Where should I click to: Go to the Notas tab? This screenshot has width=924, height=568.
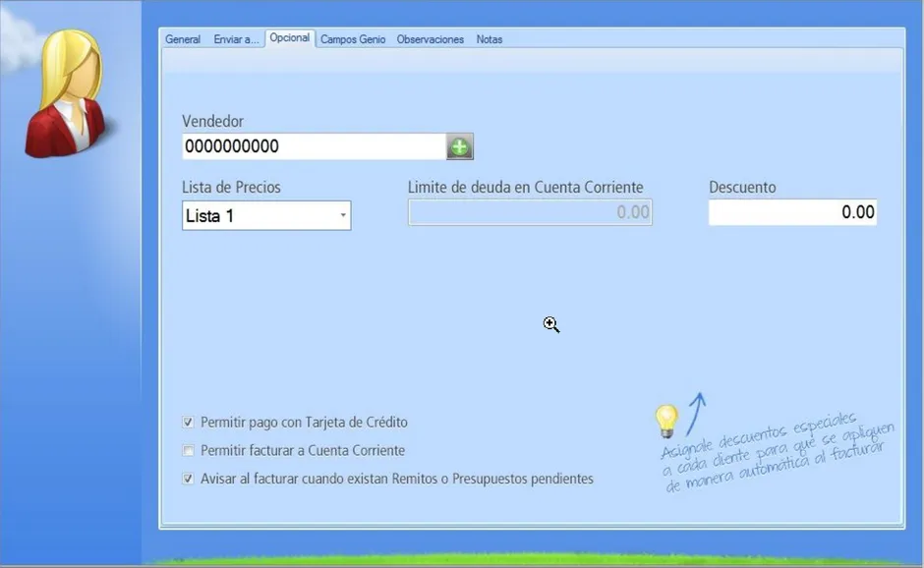[490, 39]
